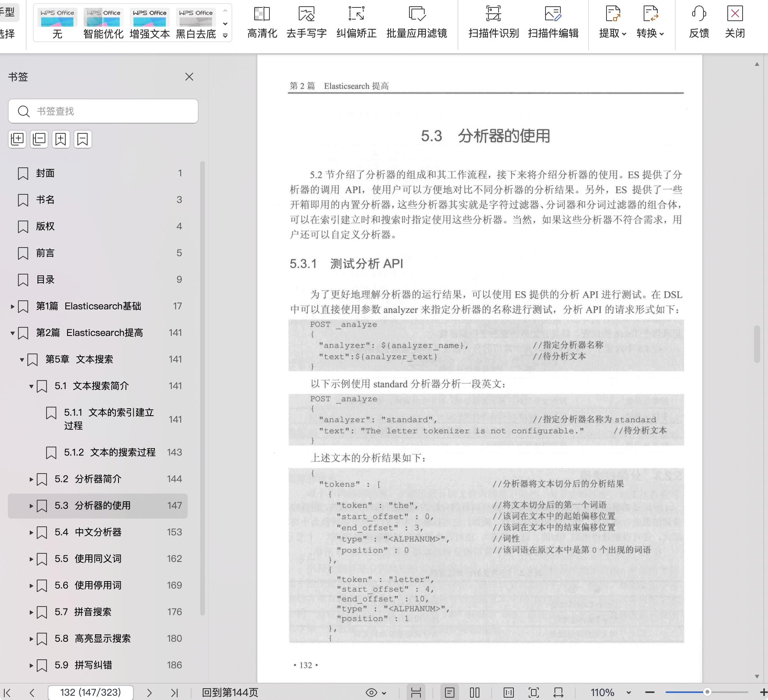
Task: Click 回到第144页 link
Action: (x=230, y=693)
